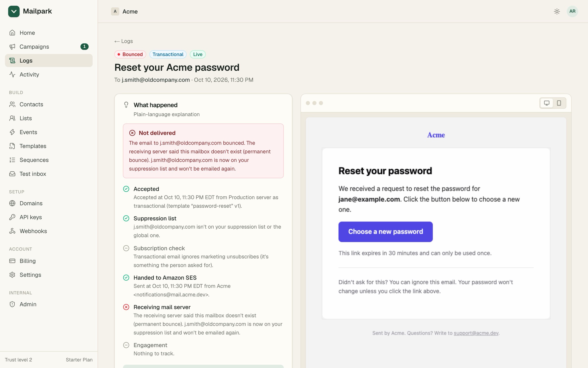Screen dimensions: 588x368
Task: Open the Activity page
Action: click(x=49, y=74)
